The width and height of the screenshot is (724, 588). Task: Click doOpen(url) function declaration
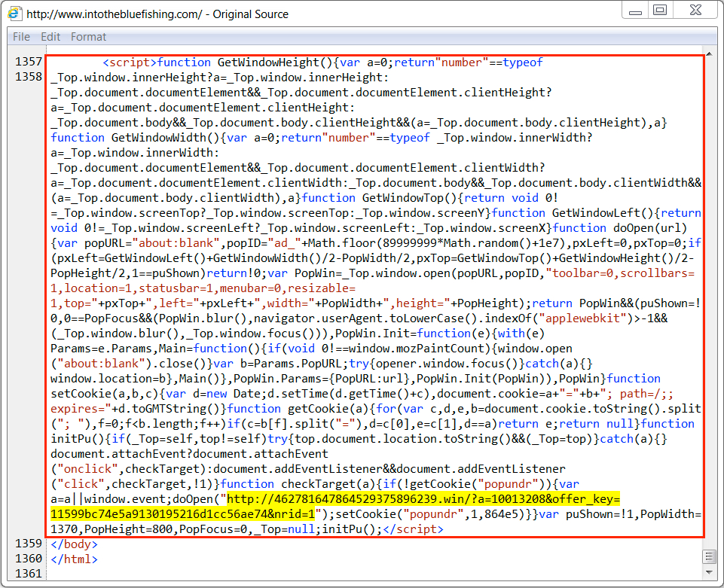click(650, 228)
